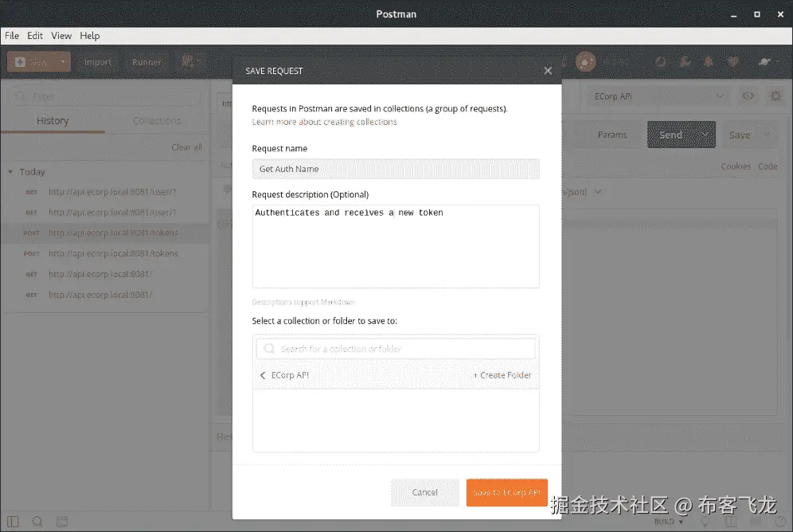Expand the json content type dropdown arrow
This screenshot has height=532, width=793.
(x=598, y=192)
